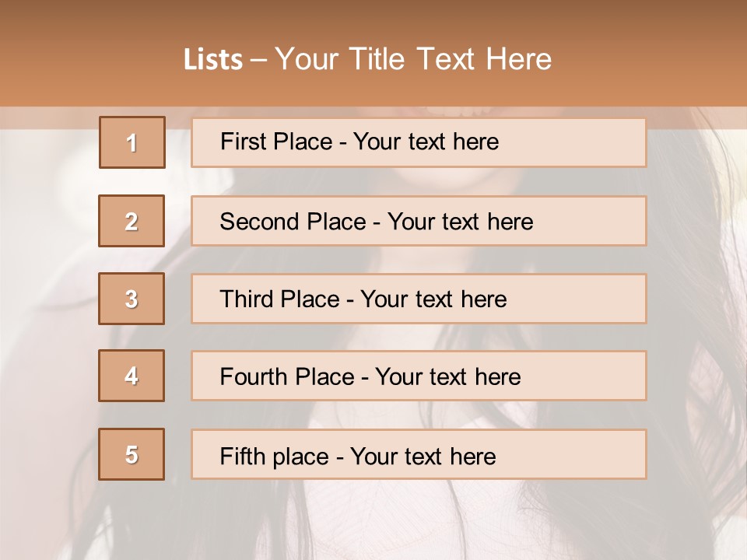The width and height of the screenshot is (747, 560).
Task: Click the number 2 box
Action: tap(132, 221)
